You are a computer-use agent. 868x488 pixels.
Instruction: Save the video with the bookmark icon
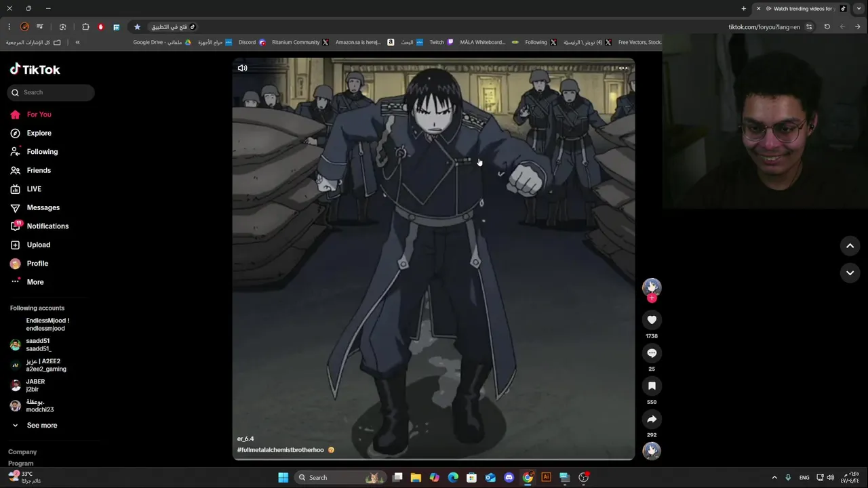pos(652,386)
